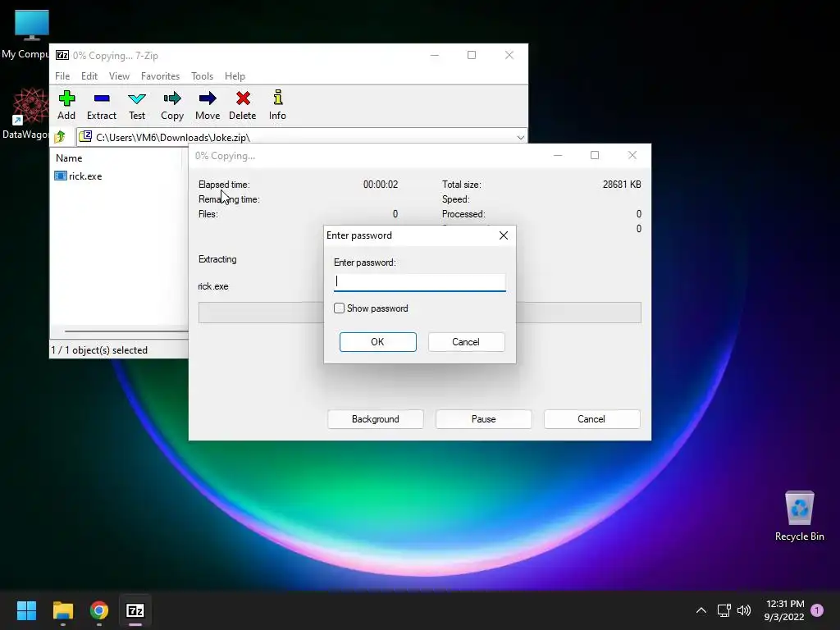Click the Info toolbar icon
This screenshot has height=630, width=840.
click(x=277, y=105)
